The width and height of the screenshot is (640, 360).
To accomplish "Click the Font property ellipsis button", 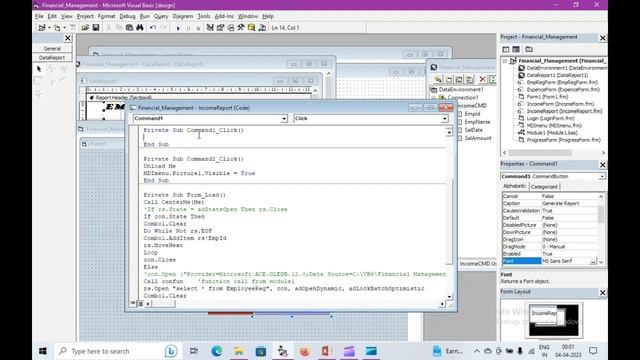I will (593, 261).
